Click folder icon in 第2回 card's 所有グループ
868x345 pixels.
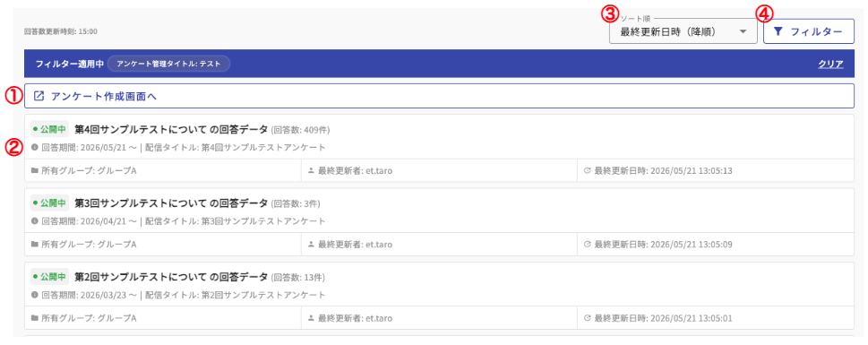tap(35, 318)
